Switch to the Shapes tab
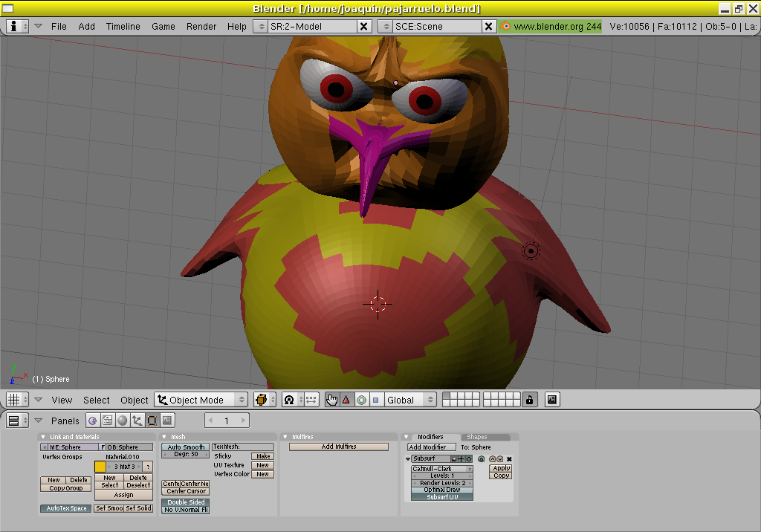The image size is (761, 532). (477, 437)
